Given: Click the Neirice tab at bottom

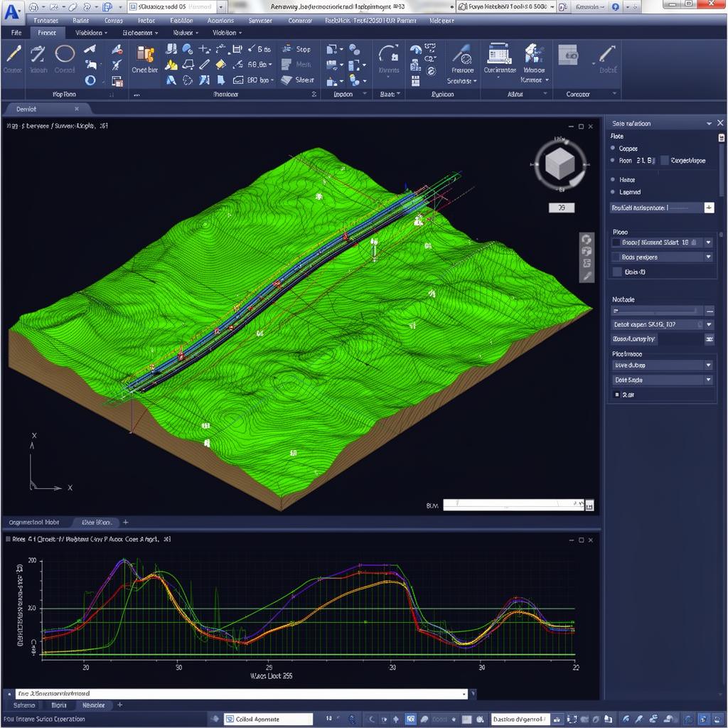Looking at the screenshot, I should (93, 705).
